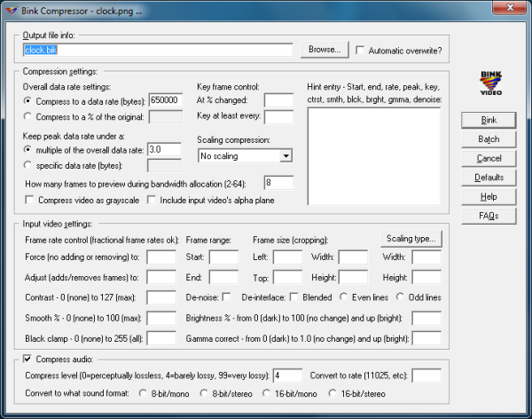
Task: Open the FAQs button
Action: coord(489,216)
